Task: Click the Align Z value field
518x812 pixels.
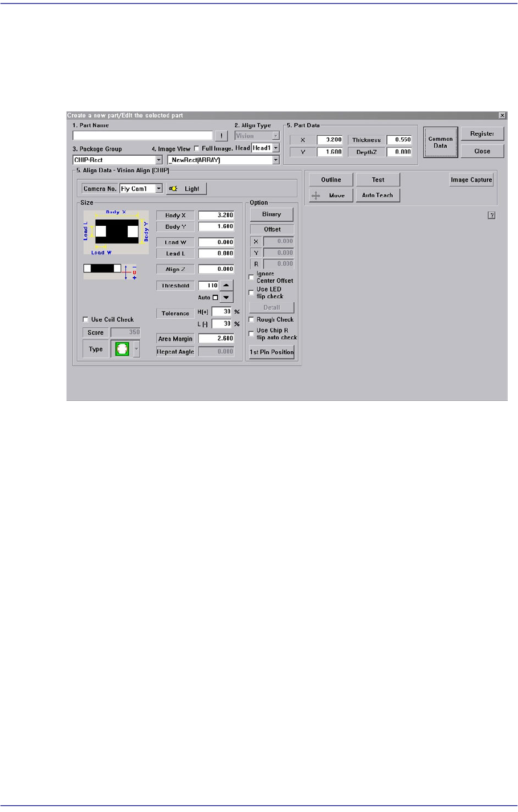Action: click(216, 269)
